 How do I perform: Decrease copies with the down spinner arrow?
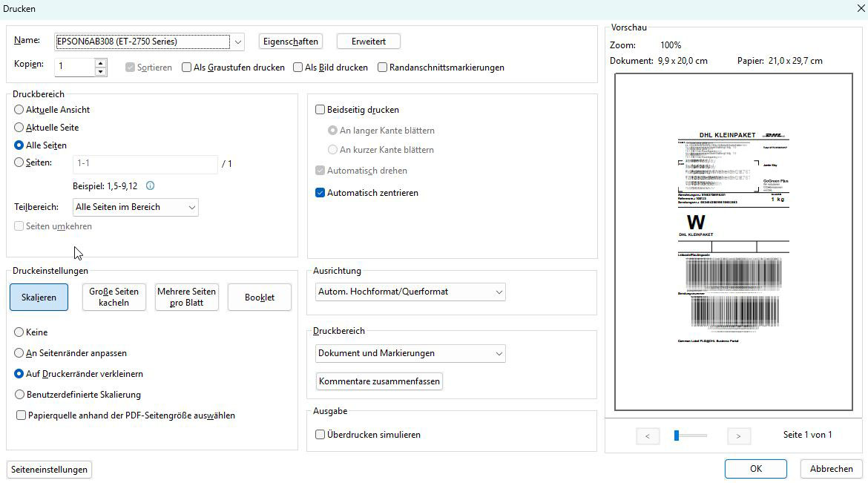click(x=100, y=72)
